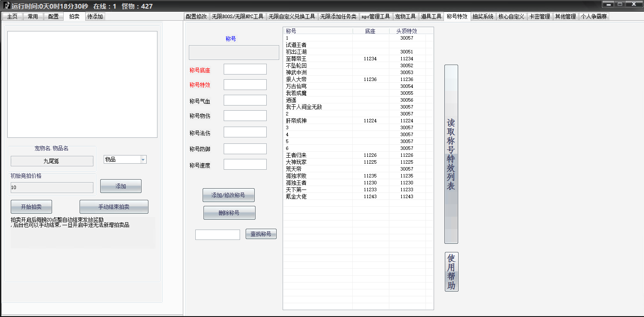The height and width of the screenshot is (317, 644).
Task: Open the 主页 tab
Action: point(12,16)
